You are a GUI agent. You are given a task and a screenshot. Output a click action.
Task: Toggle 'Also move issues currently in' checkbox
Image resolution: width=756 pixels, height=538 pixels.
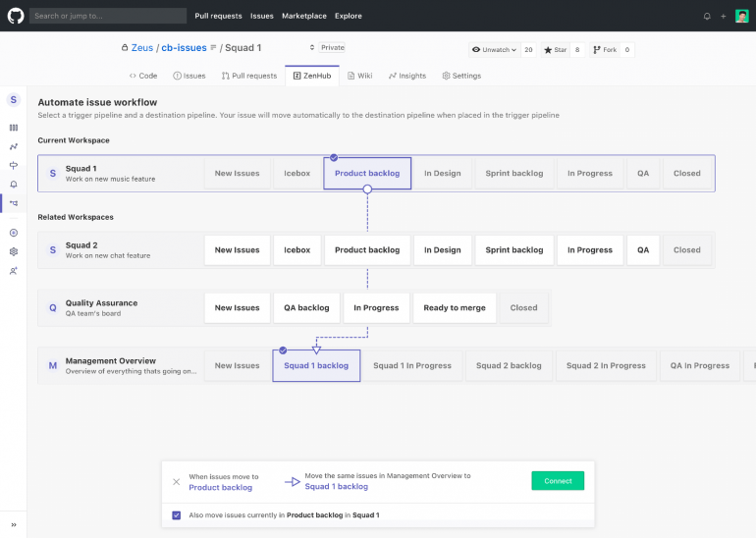click(x=177, y=515)
